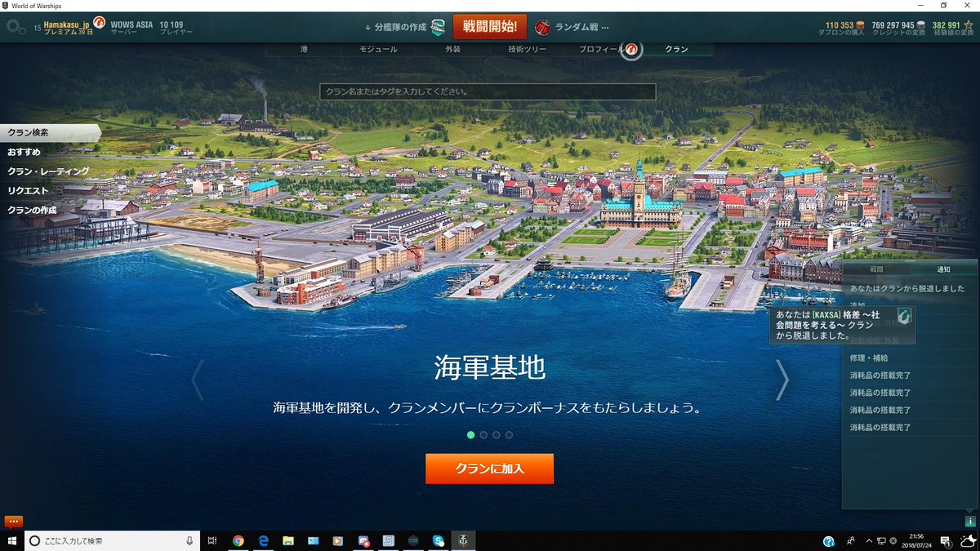Screen dimensions: 980x551
Task: Select the fourth carousel dot
Action: click(x=509, y=435)
